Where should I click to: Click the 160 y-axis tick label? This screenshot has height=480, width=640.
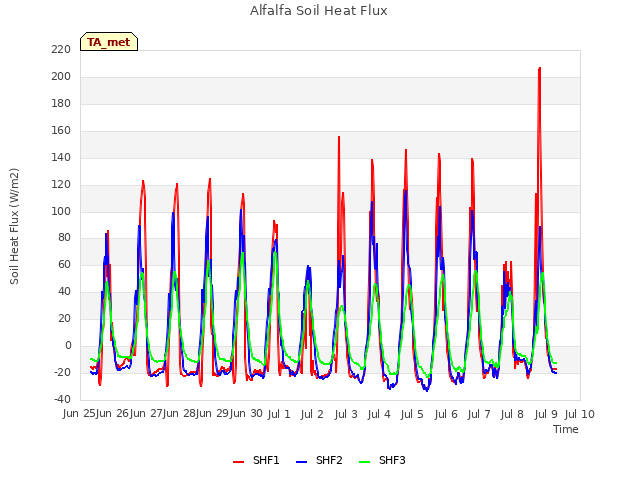point(61,131)
